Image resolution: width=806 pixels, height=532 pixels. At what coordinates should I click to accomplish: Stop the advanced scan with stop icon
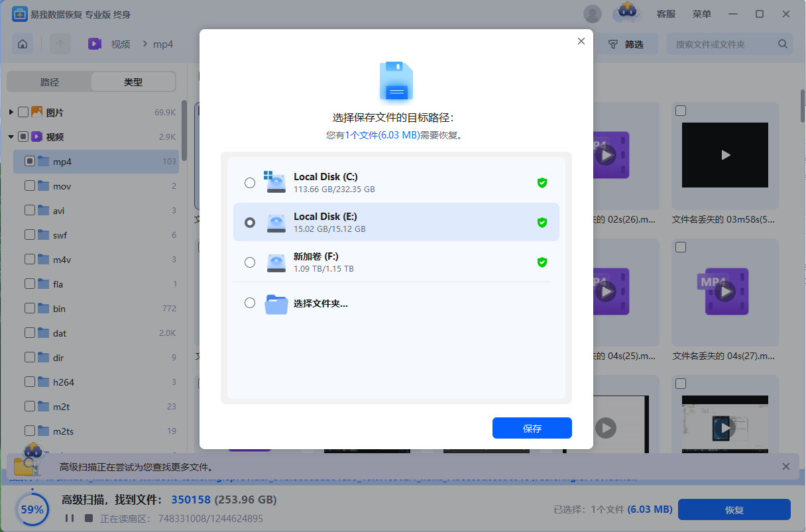[88, 518]
